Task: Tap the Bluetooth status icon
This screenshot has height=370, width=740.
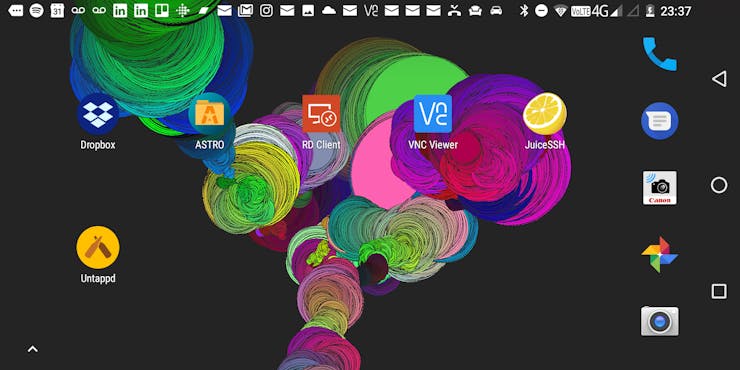Action: tap(524, 10)
